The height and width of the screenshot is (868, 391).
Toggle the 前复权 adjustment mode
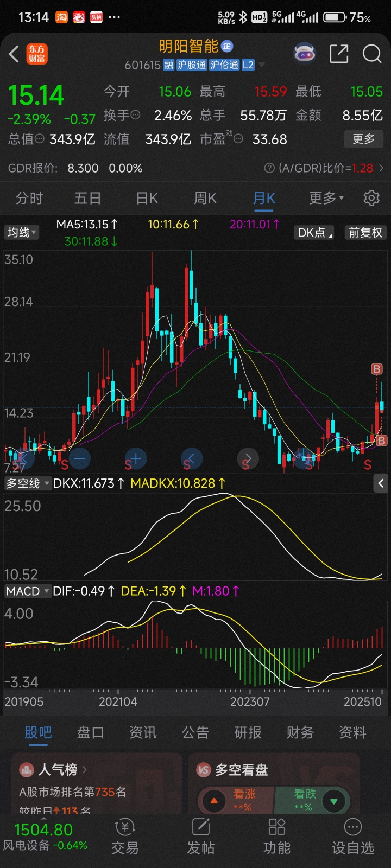point(365,233)
